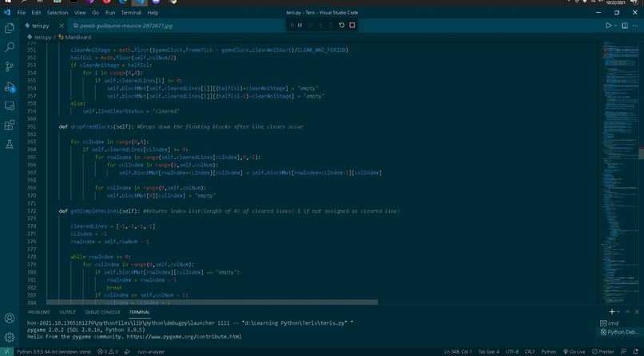Open new terminal launch profile dropdown

tap(618, 312)
